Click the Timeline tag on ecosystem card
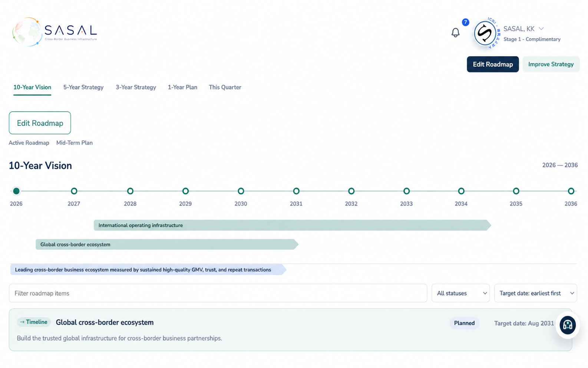The height and width of the screenshot is (368, 588). pyautogui.click(x=34, y=322)
